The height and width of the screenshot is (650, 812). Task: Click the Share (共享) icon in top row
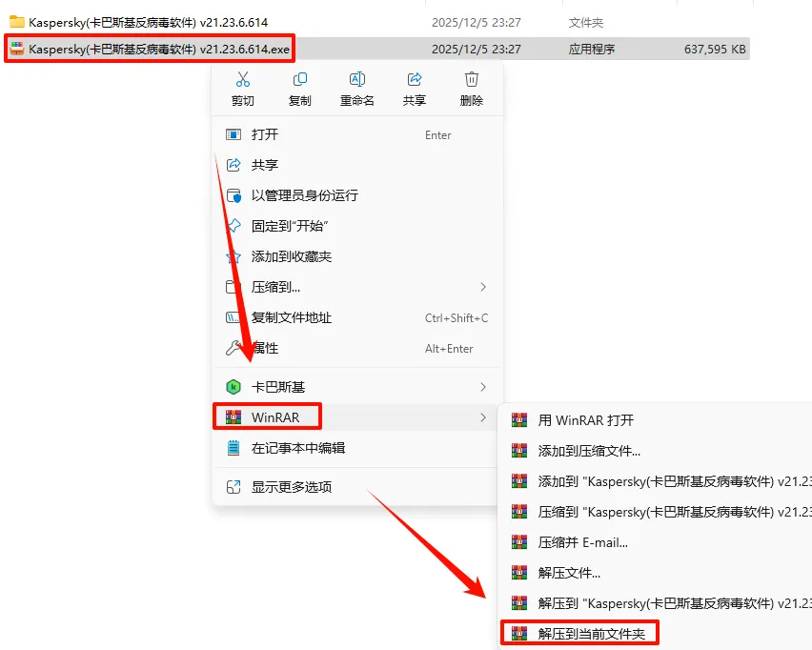tap(415, 79)
